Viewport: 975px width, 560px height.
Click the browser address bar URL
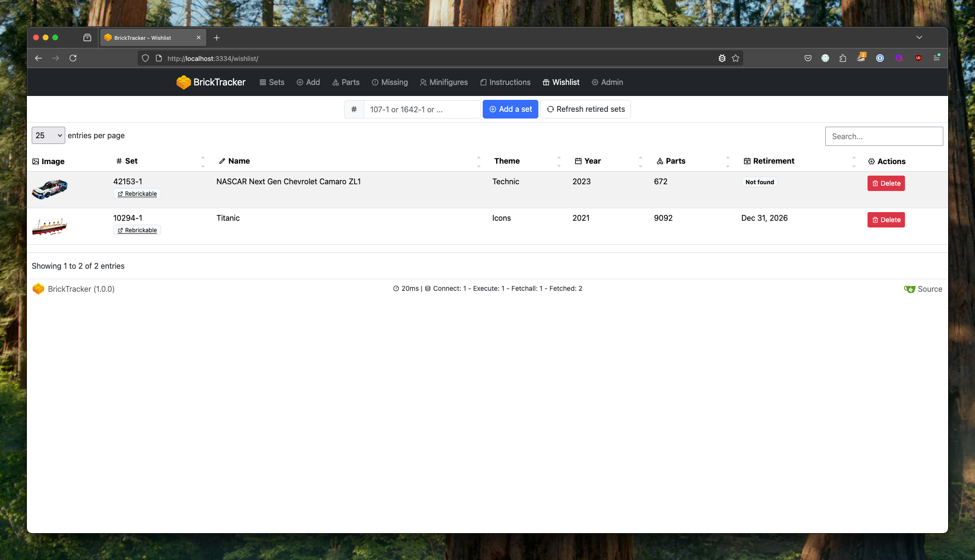(x=213, y=59)
